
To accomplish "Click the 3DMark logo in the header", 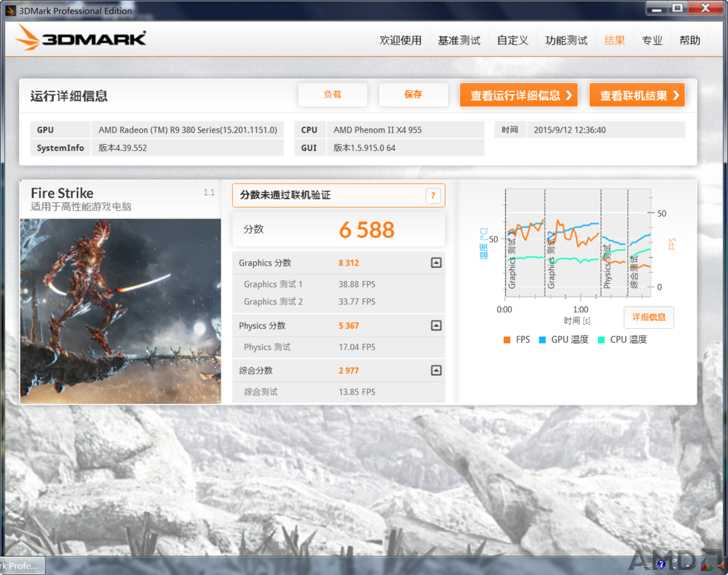I will [81, 37].
